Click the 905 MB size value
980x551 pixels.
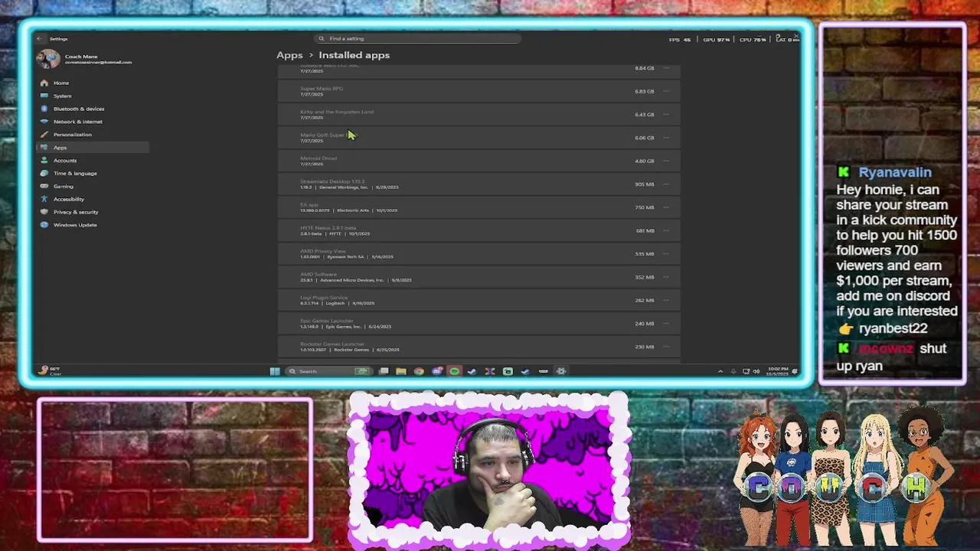click(645, 184)
